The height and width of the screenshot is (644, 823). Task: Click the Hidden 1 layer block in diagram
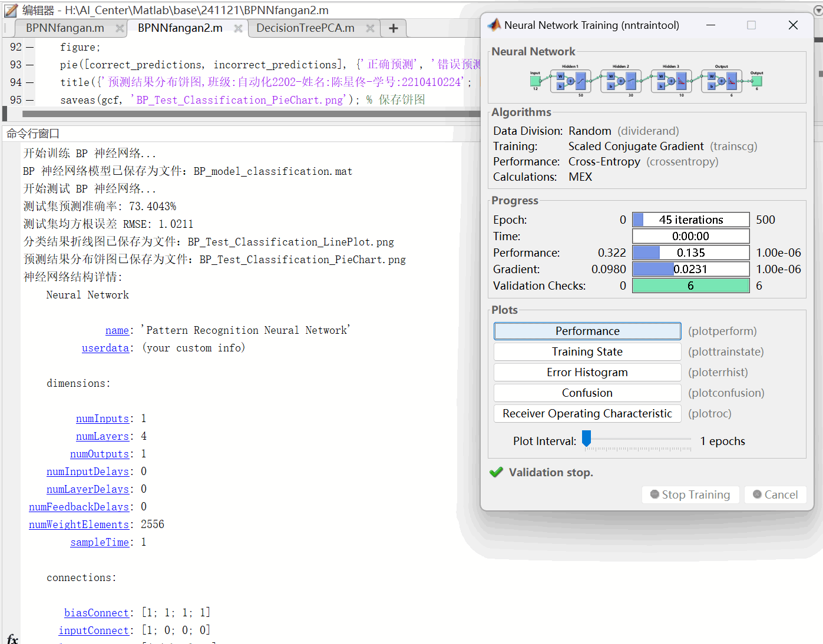(x=570, y=81)
